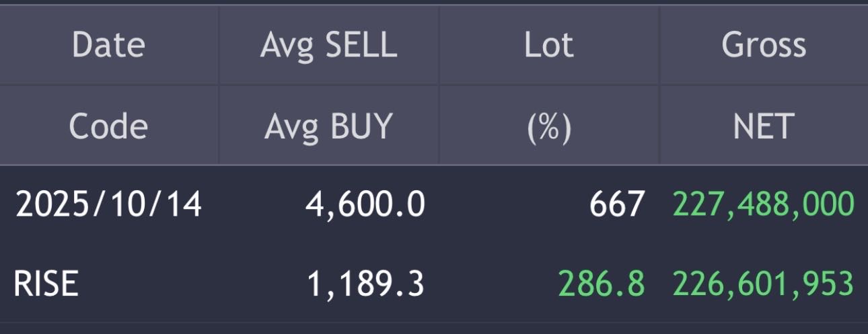Click the Code header cell
The width and height of the screenshot is (868, 334).
(108, 126)
